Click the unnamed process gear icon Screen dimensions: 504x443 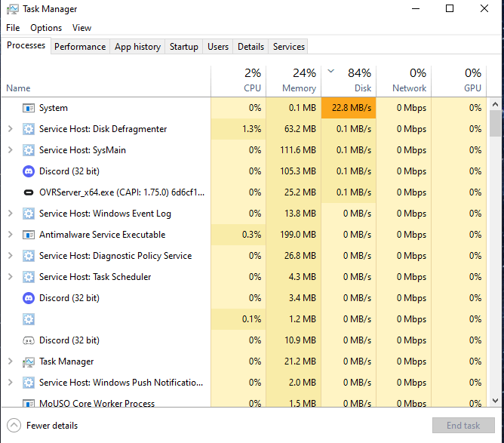(29, 319)
